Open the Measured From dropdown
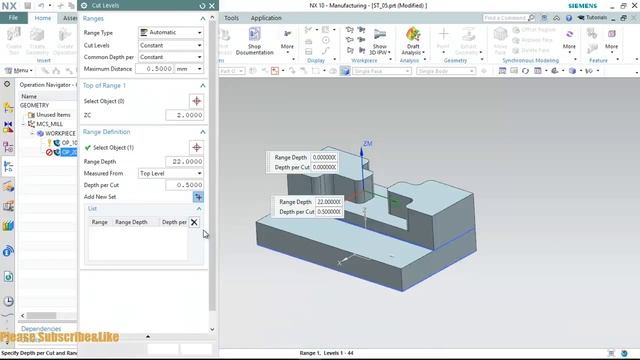640x360 pixels. (x=171, y=173)
